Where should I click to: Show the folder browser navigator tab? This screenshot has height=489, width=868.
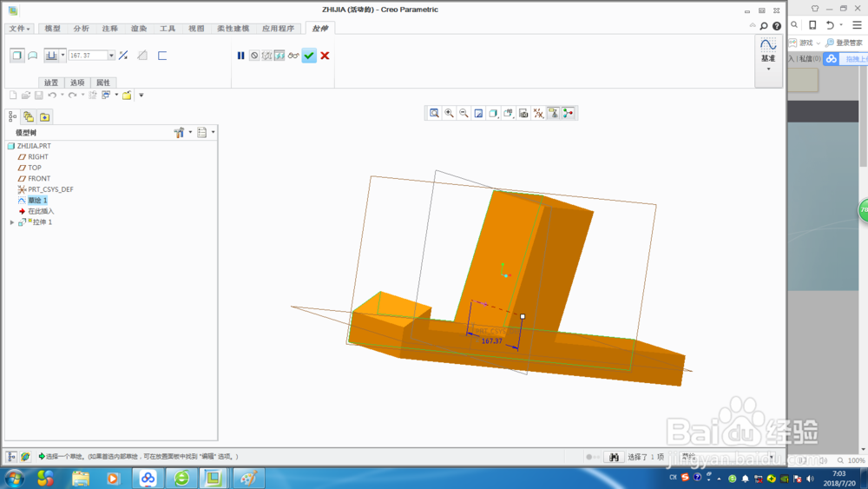pos(29,117)
